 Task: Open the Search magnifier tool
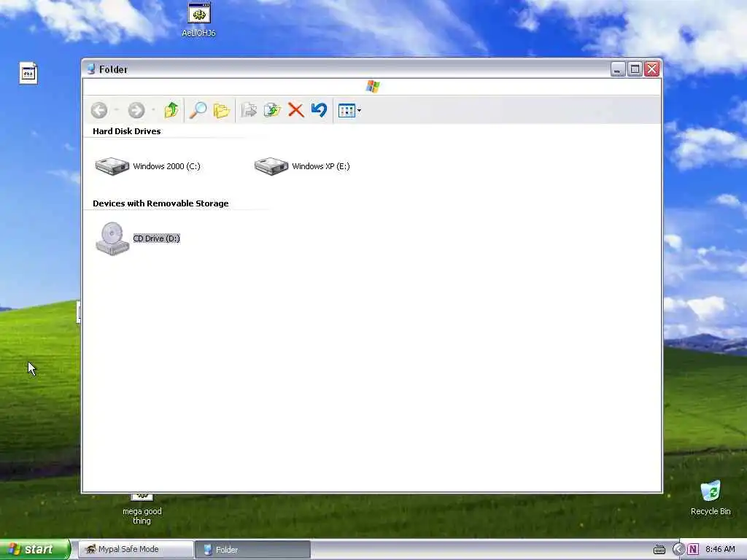click(x=198, y=110)
